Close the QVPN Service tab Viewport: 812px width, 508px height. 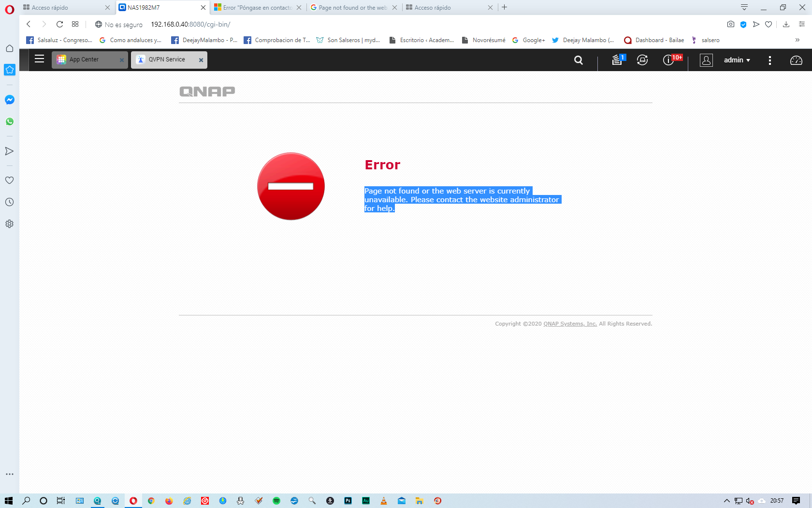tap(201, 60)
